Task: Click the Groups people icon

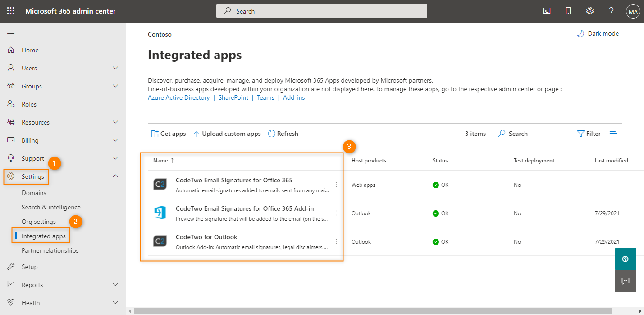Action: click(x=11, y=86)
